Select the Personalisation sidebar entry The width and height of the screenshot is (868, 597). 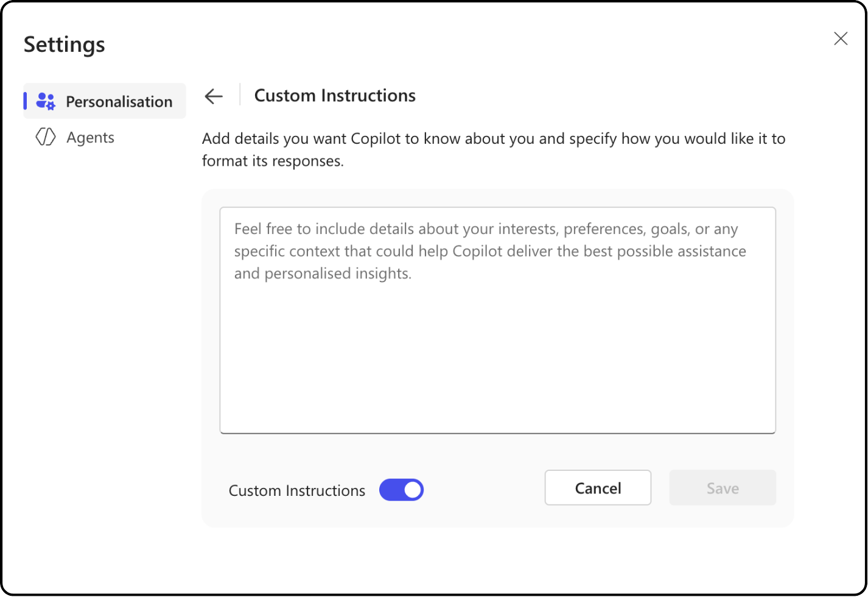(104, 101)
